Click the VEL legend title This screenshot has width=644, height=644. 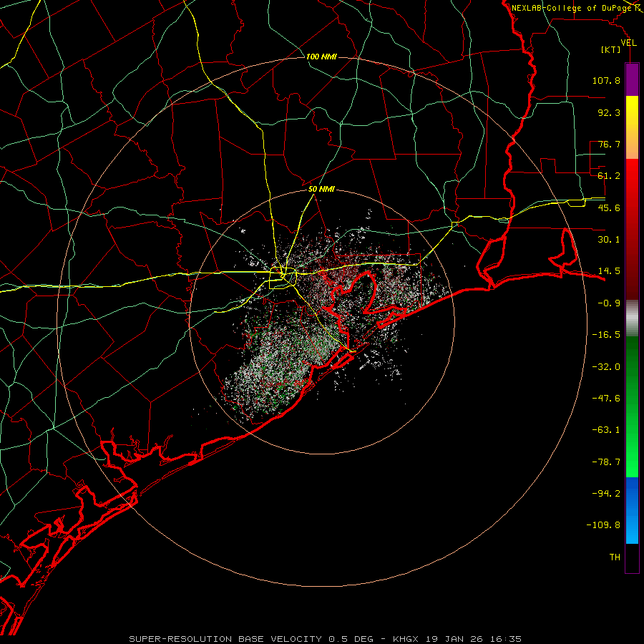click(x=628, y=43)
